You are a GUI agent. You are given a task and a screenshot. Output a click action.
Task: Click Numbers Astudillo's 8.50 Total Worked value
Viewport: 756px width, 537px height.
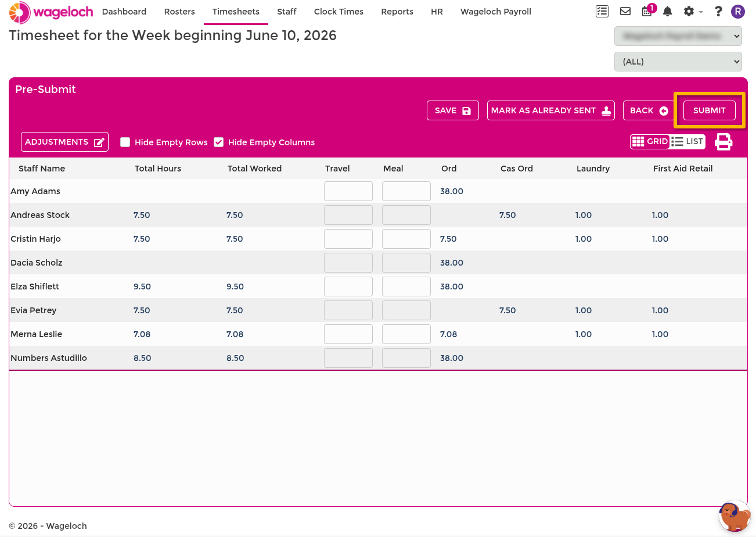click(235, 358)
